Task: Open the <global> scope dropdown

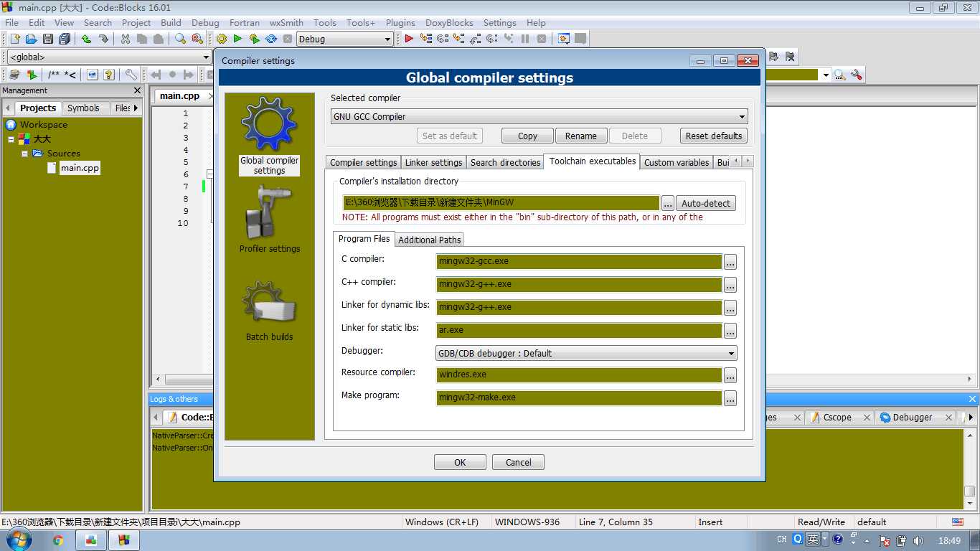Action: pos(109,57)
